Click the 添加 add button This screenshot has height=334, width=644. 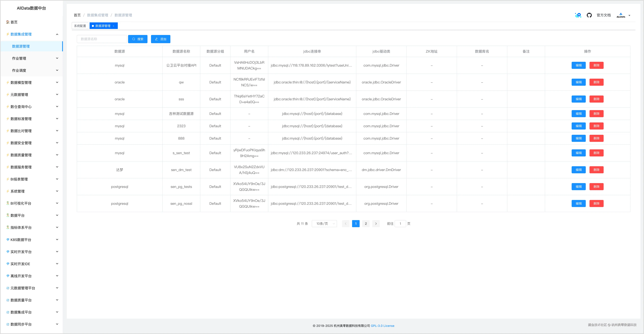coord(161,39)
